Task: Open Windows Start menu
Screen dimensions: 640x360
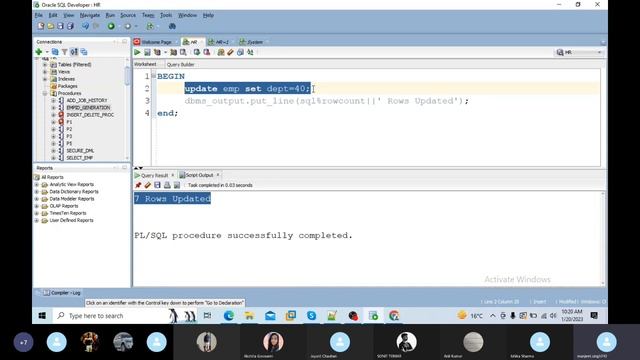Action: [42, 316]
